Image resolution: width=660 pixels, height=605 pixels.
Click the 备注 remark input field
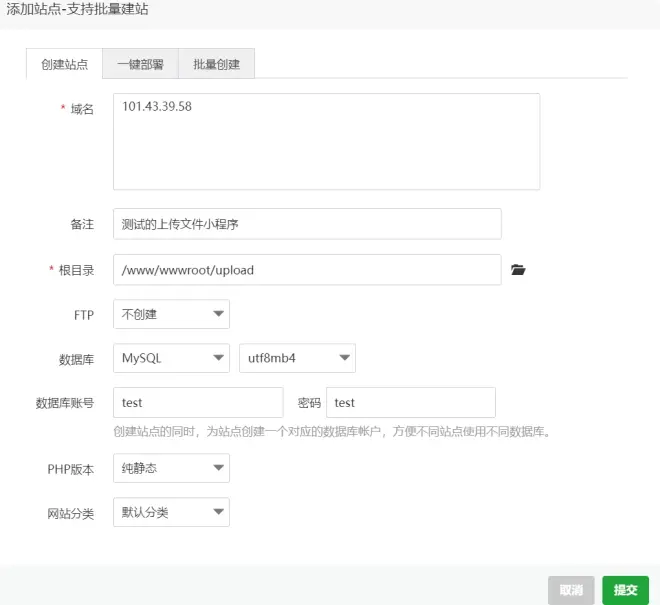pyautogui.click(x=307, y=224)
